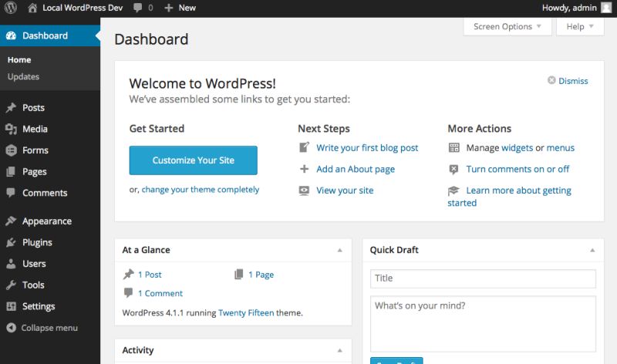Image resolution: width=617 pixels, height=364 pixels.
Task: Dismiss the welcome panel via Dismiss link
Action: pos(573,81)
